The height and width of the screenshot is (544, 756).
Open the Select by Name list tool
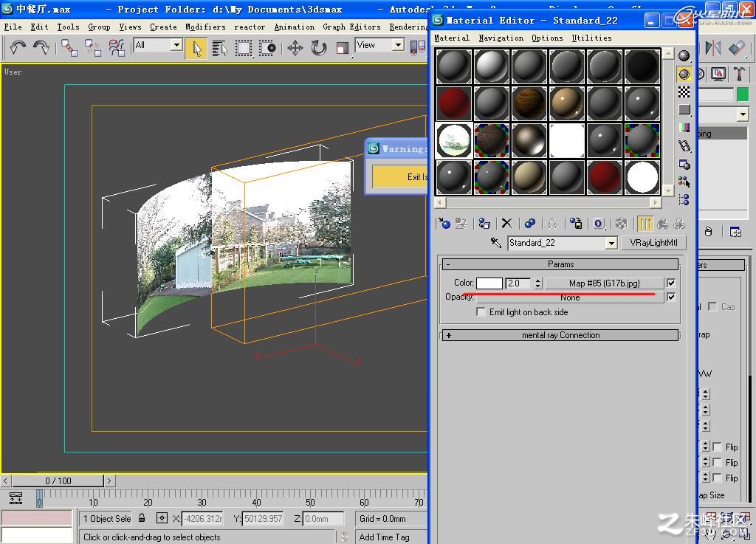tap(220, 48)
